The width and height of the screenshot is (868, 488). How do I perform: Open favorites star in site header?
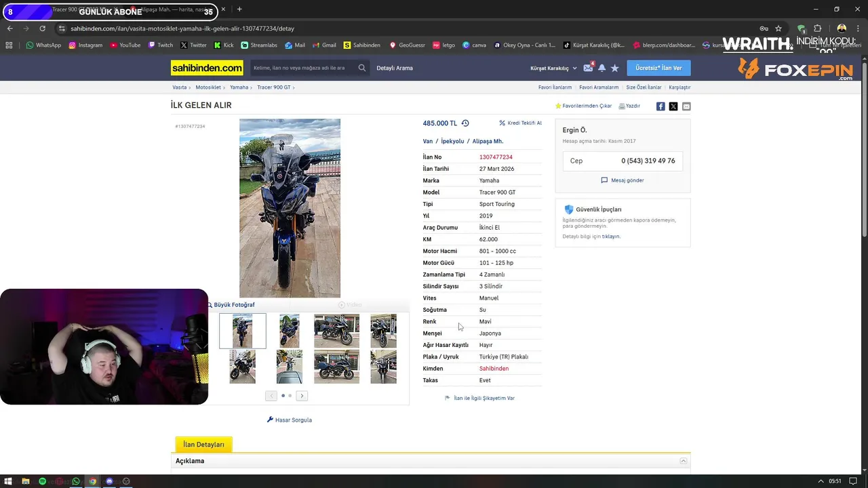click(x=614, y=68)
